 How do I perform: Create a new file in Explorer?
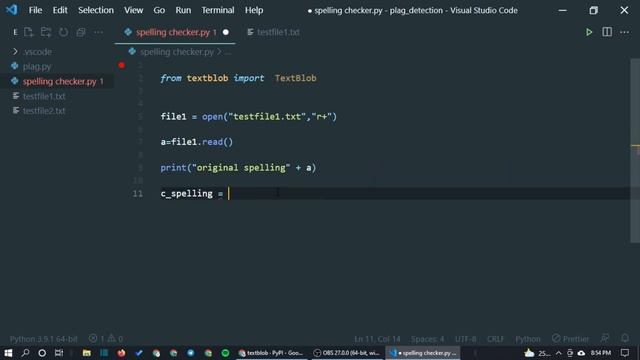pos(29,32)
